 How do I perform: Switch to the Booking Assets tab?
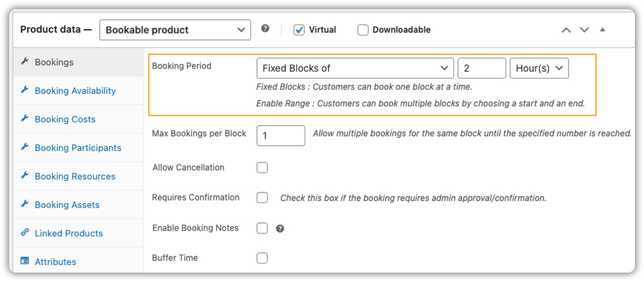coord(79,204)
